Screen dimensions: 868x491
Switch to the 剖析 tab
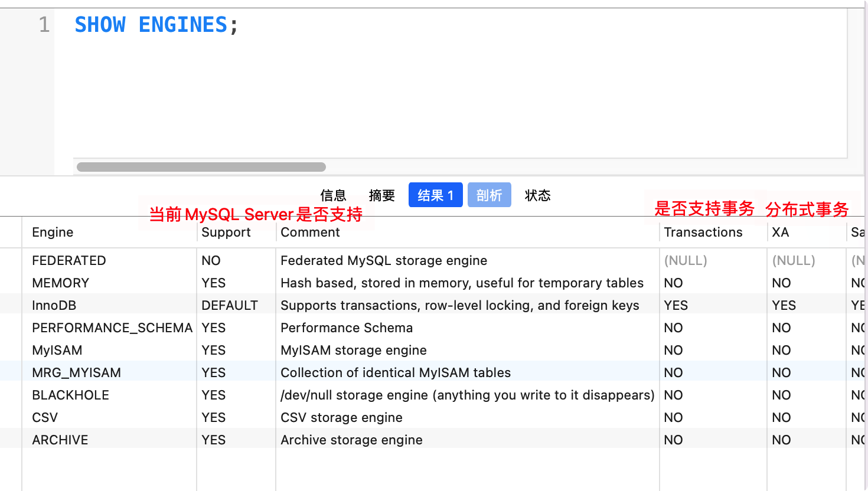click(x=489, y=195)
